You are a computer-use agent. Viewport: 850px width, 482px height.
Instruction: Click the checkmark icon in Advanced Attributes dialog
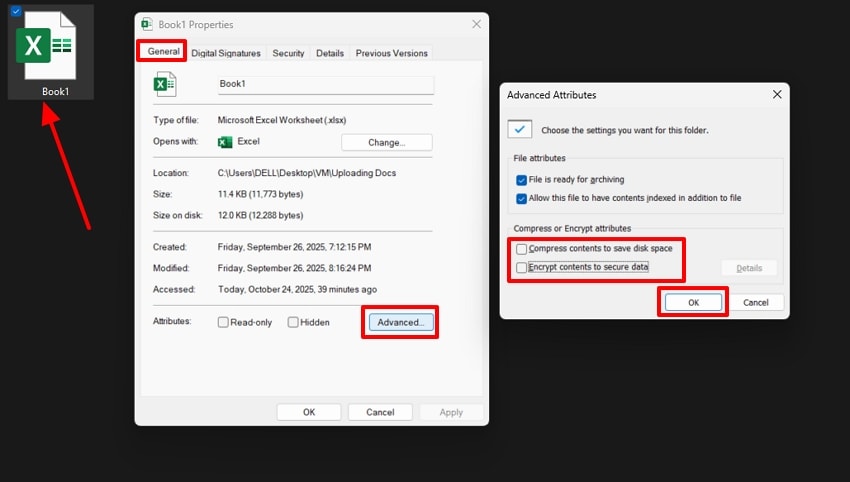(x=519, y=130)
